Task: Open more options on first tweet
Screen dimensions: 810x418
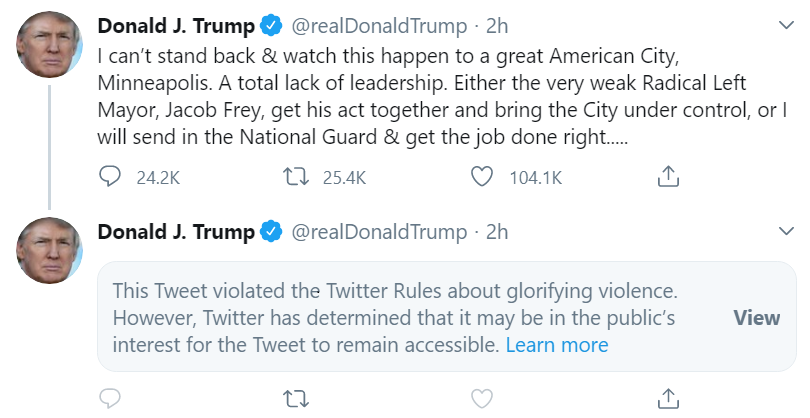Action: click(x=785, y=23)
